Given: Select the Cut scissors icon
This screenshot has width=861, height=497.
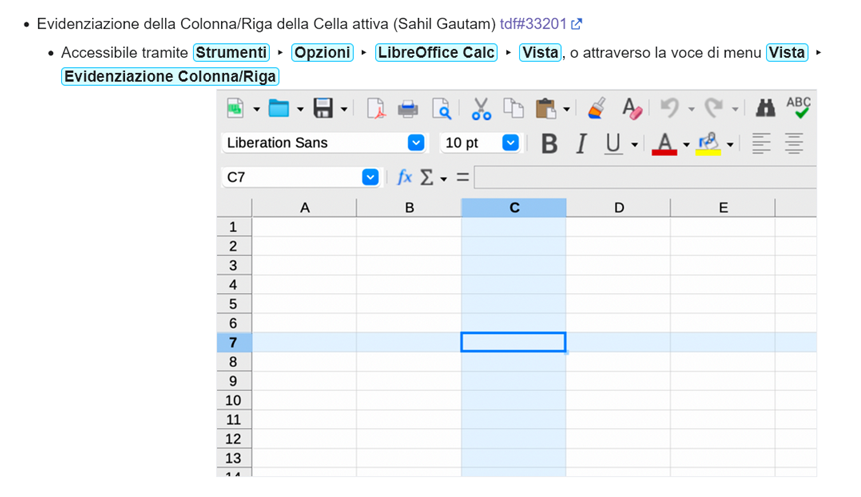Looking at the screenshot, I should [481, 109].
